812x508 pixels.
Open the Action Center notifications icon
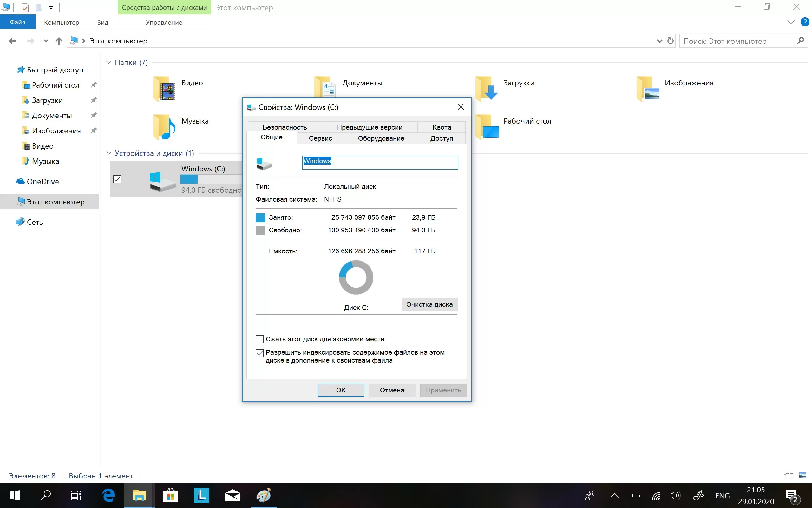(x=793, y=496)
